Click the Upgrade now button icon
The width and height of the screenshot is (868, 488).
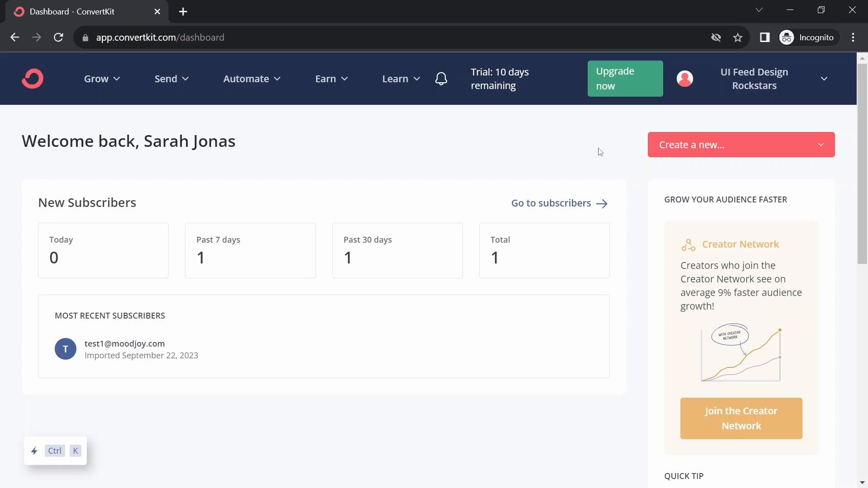point(625,79)
